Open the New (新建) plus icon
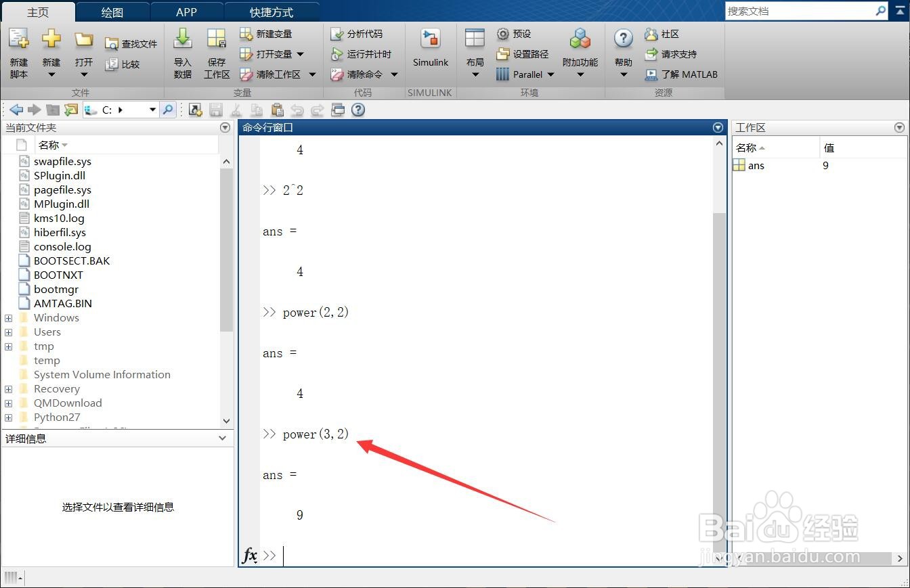The height and width of the screenshot is (588, 910). pyautogui.click(x=51, y=39)
